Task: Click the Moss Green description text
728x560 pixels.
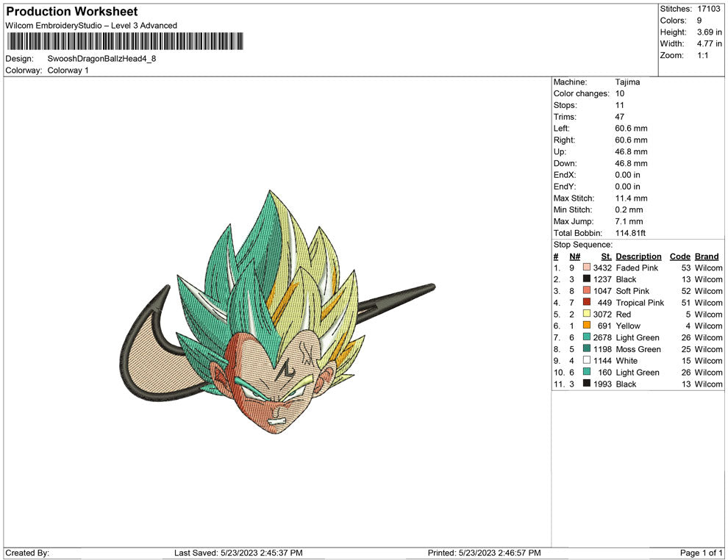Action: coord(638,349)
